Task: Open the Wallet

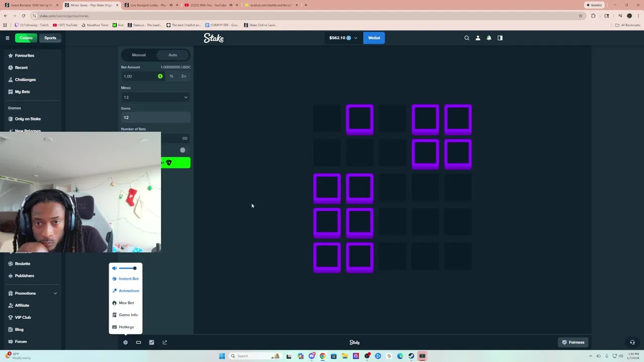Action: (374, 38)
